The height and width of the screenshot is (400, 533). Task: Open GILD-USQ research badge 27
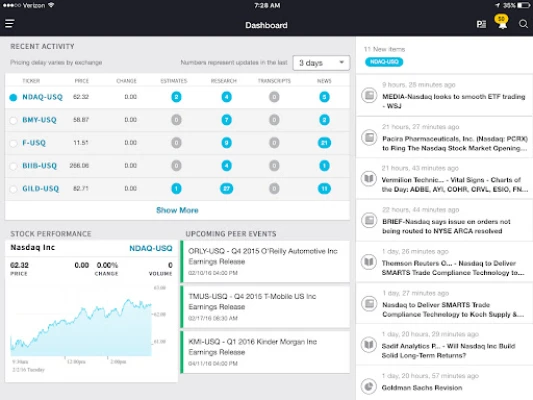tap(226, 189)
